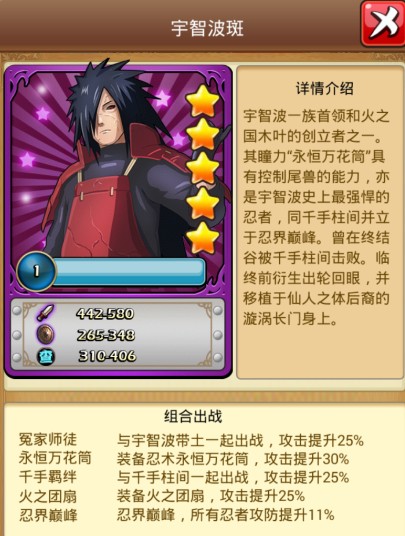The height and width of the screenshot is (536, 405).
Task: Click the blue experience progress bar
Action: pyautogui.click(x=128, y=272)
